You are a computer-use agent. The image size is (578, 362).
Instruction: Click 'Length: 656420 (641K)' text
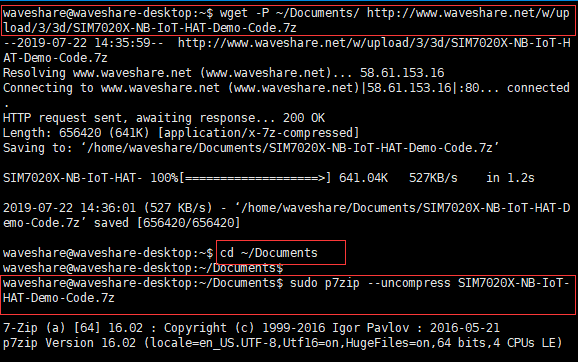tap(76, 133)
